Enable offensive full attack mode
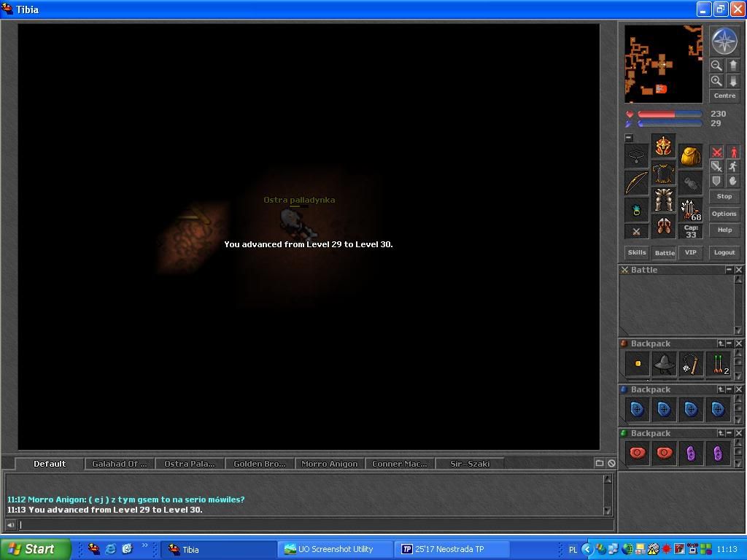Image resolution: width=747 pixels, height=560 pixels. coord(716,152)
